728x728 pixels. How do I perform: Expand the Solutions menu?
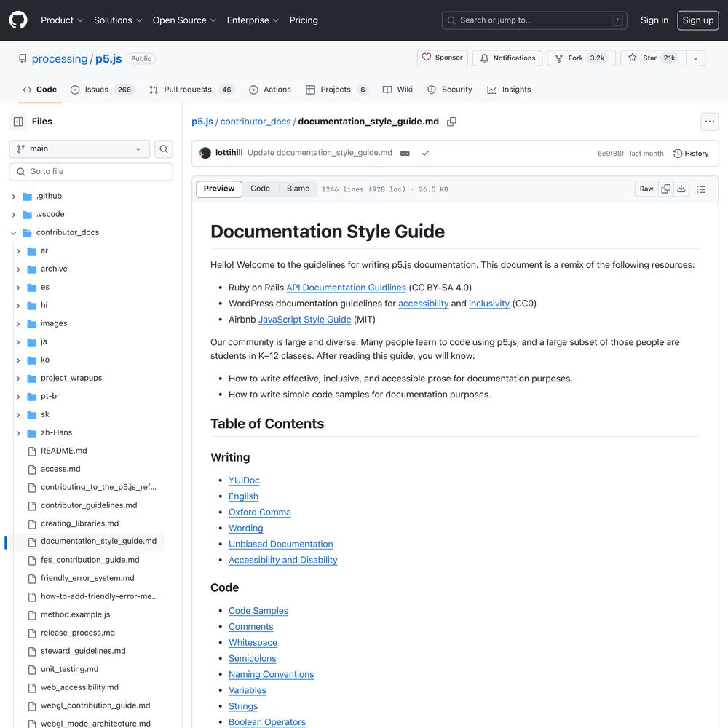coord(118,20)
